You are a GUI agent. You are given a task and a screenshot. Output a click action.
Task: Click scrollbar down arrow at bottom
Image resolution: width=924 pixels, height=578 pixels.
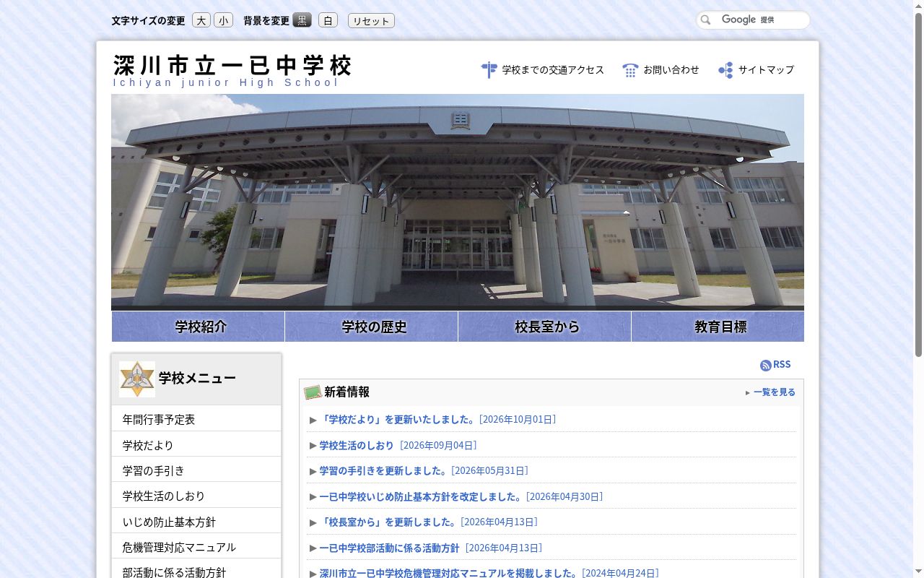[x=918, y=572]
